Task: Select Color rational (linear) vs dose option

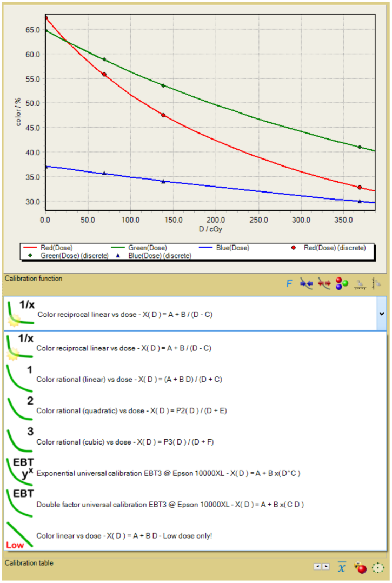Action: 195,379
